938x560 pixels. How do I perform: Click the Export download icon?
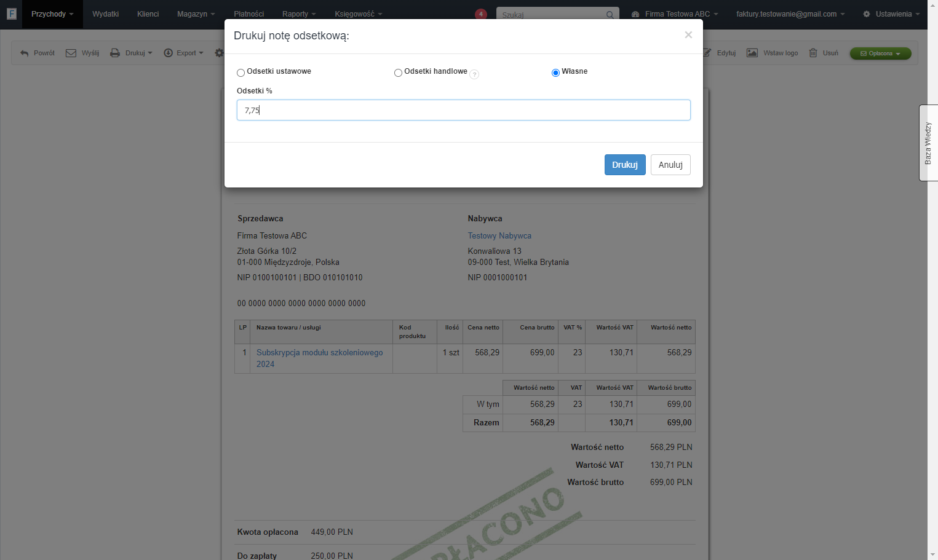(x=168, y=53)
